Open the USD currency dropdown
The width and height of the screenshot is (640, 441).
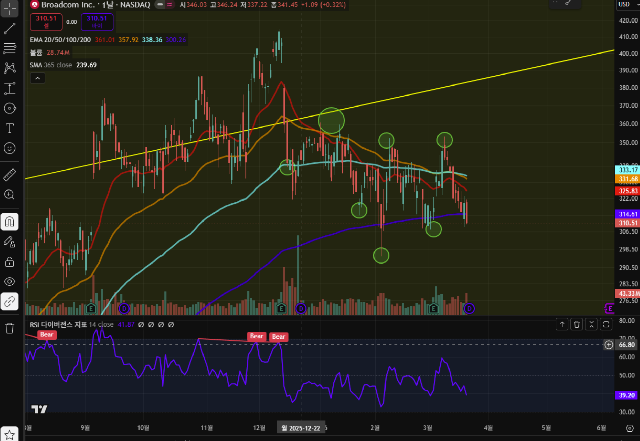(x=626, y=4)
